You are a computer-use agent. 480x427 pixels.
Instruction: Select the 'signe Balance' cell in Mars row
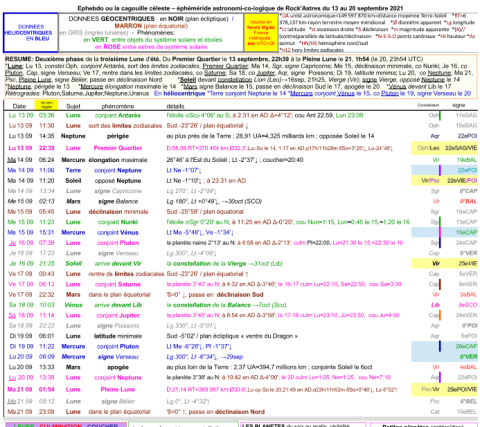pyautogui.click(x=118, y=201)
